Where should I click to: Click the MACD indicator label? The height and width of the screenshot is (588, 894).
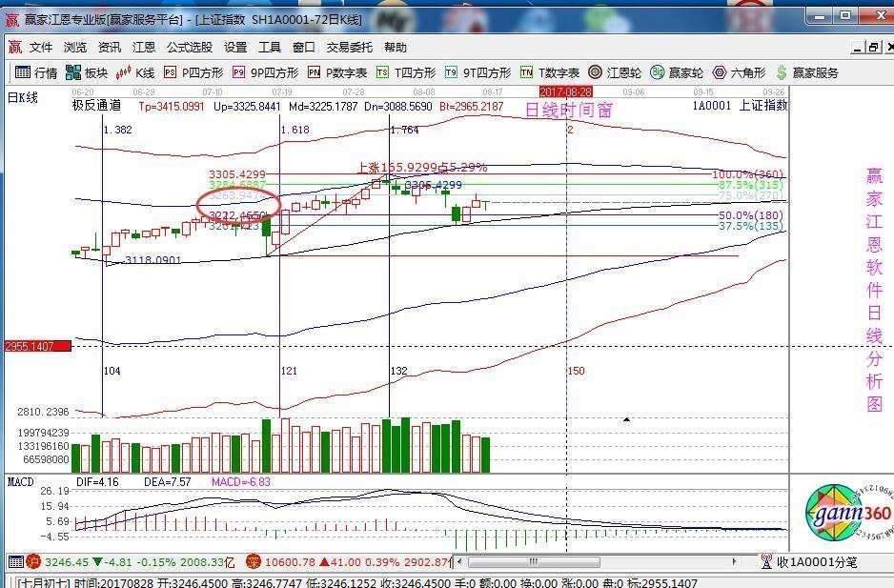coord(21,482)
